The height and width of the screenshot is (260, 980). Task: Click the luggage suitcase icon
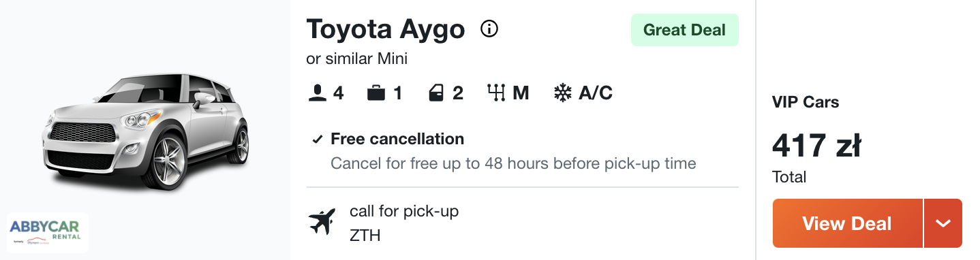(376, 93)
